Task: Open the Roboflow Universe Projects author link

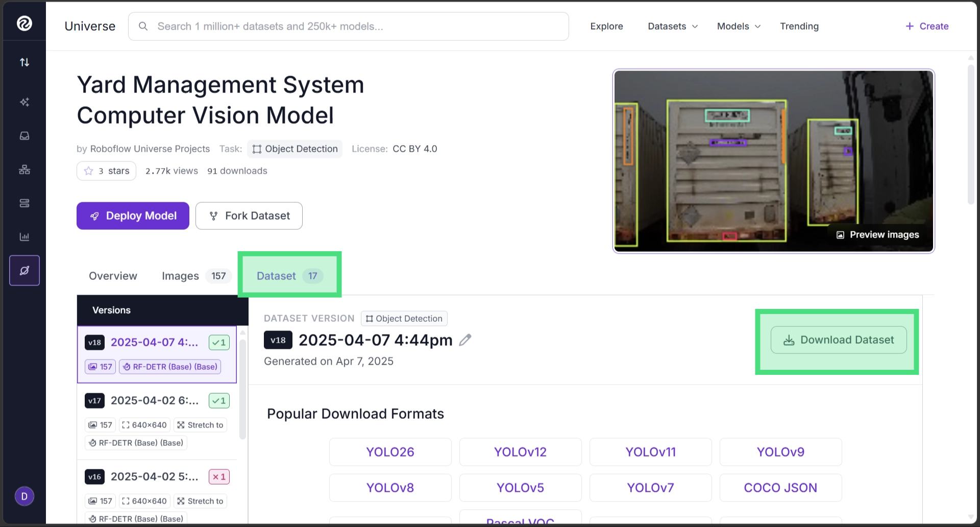Action: [x=150, y=149]
